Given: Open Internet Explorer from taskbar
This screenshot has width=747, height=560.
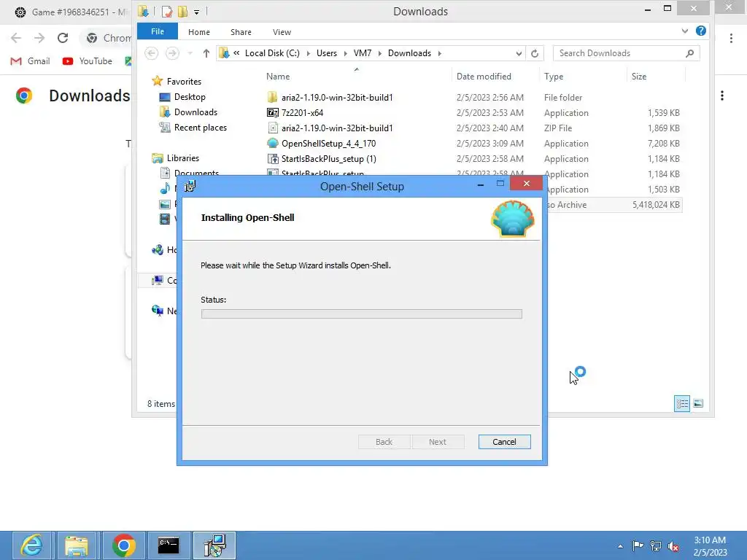Looking at the screenshot, I should [32, 545].
